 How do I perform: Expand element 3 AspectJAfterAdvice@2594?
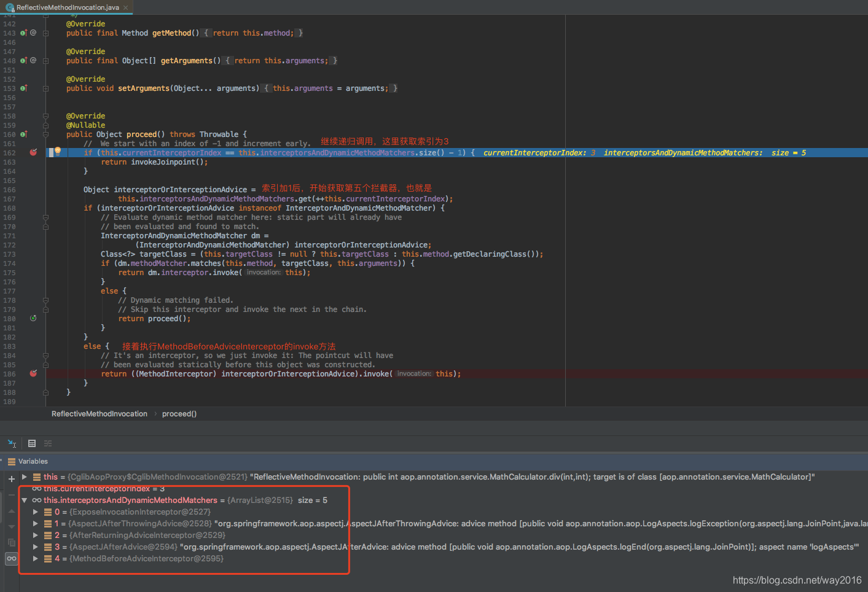[x=36, y=547]
